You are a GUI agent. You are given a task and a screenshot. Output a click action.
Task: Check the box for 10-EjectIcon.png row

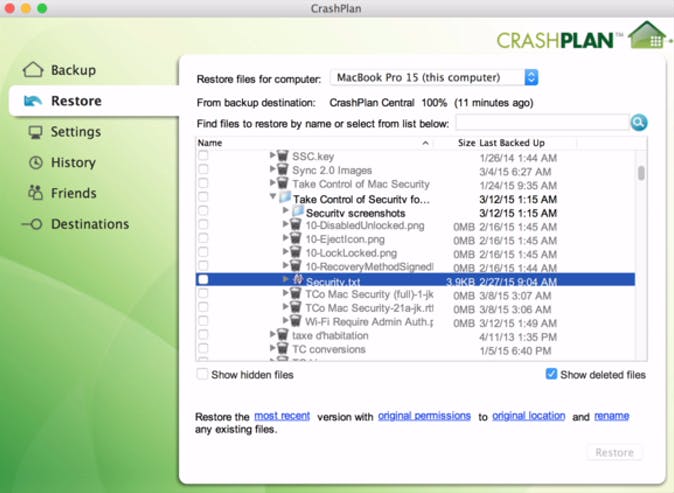(203, 238)
